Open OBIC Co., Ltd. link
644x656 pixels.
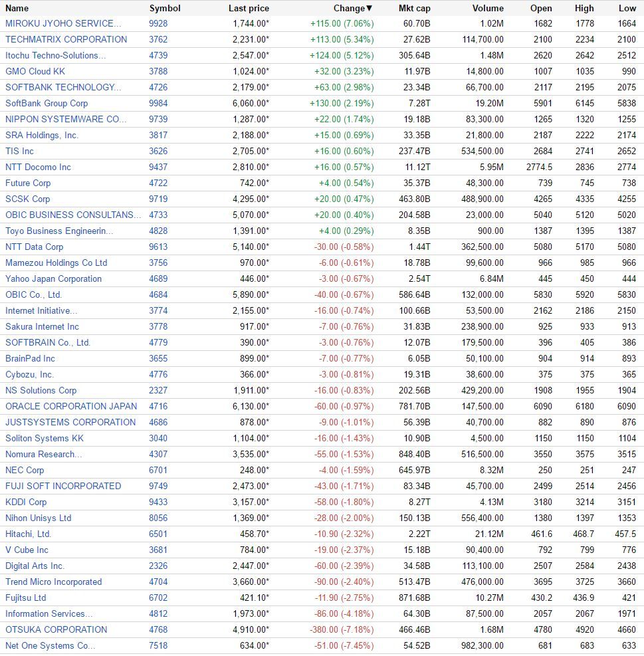(x=33, y=294)
